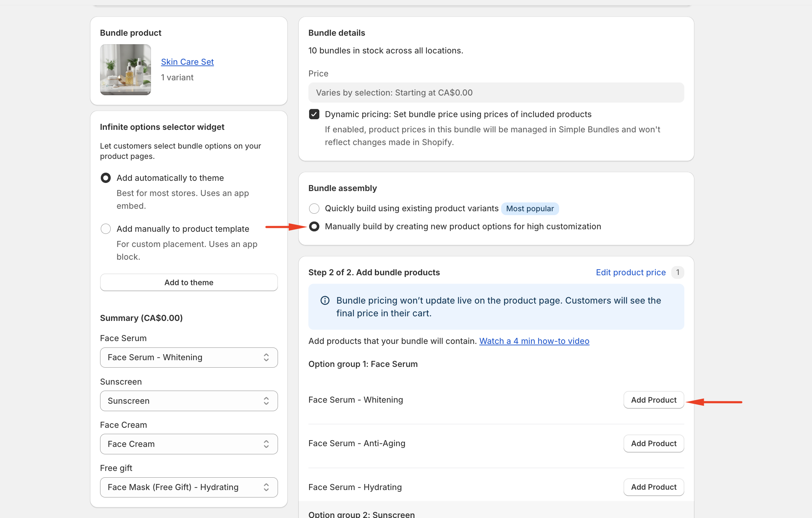Expand Free gift Face Mask Hydrating dropdown
Image resolution: width=812 pixels, height=518 pixels.
pos(188,487)
